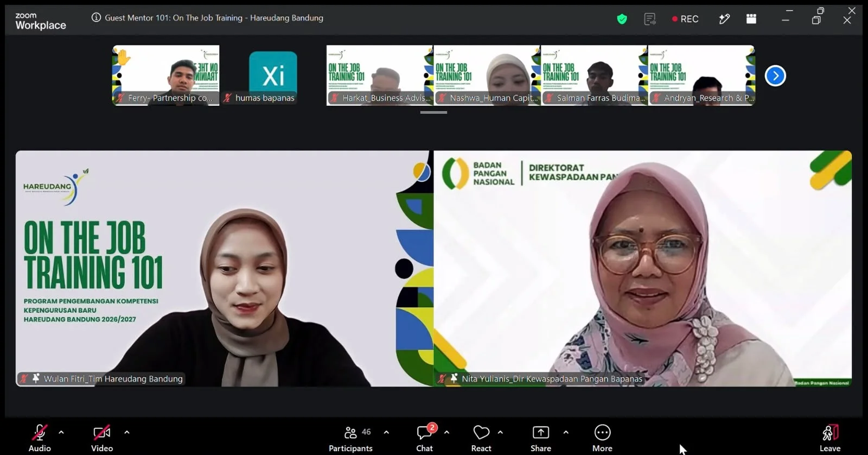
Task: Select Nashwa_Human Capit thumbnail
Action: [x=487, y=75]
